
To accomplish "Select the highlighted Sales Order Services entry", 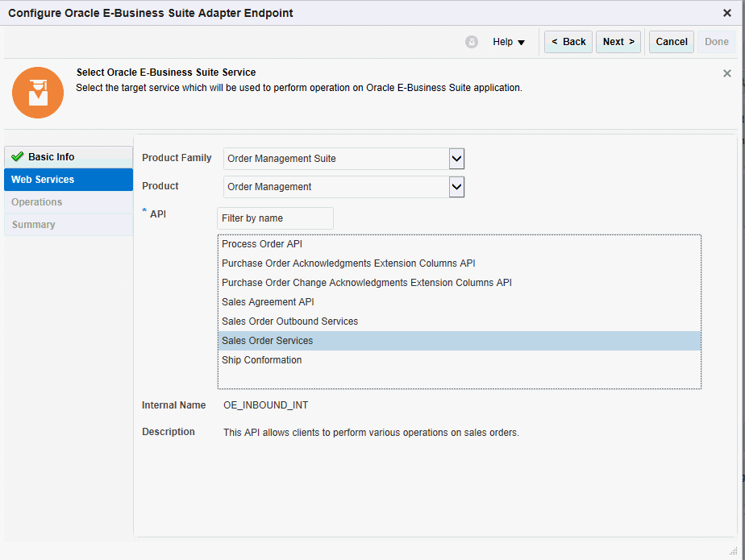I will click(x=459, y=341).
